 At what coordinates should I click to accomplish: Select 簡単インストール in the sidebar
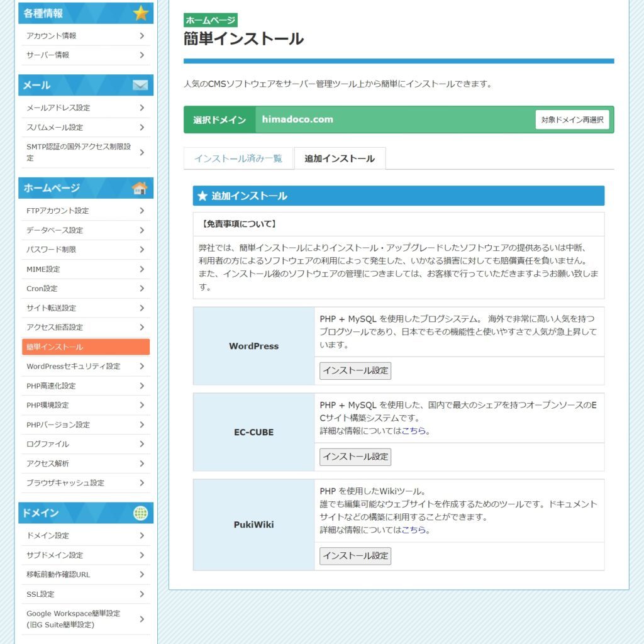[x=86, y=347]
